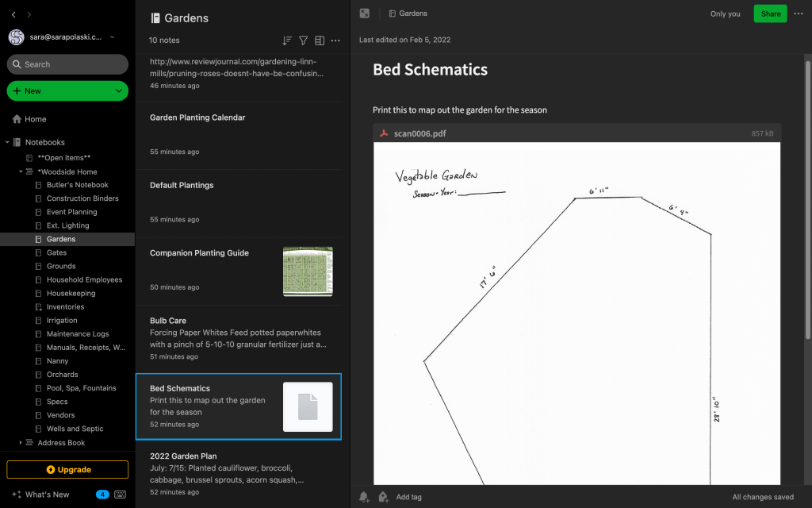Collapse the Notebooks section
812x508 pixels.
coord(7,142)
